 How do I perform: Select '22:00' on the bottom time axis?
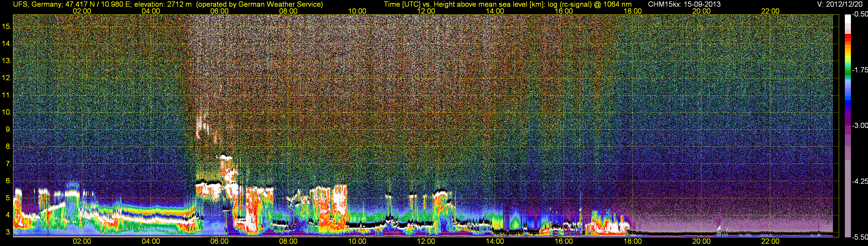point(770,241)
